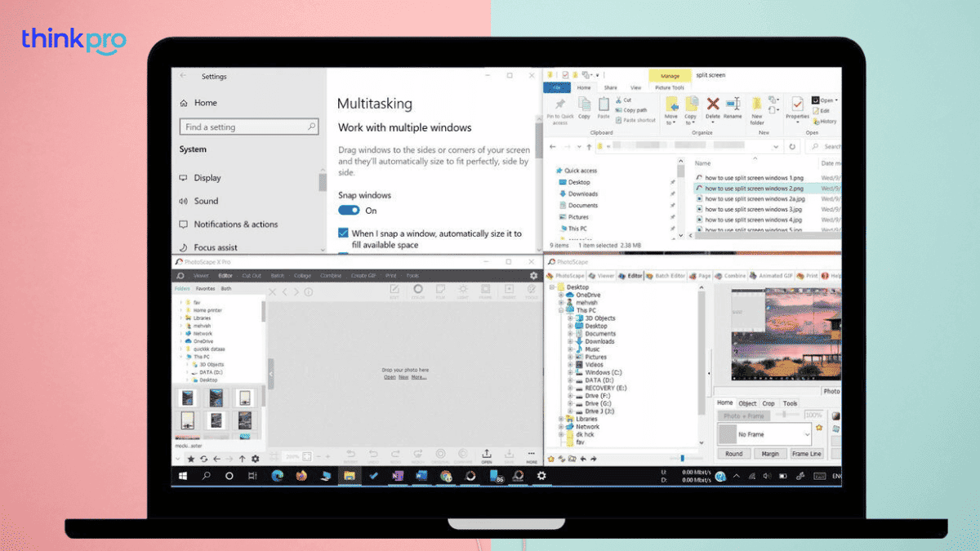Click the Open icon in PhotoScape X bottom bar
This screenshot has height=551, width=980.
pyautogui.click(x=487, y=455)
